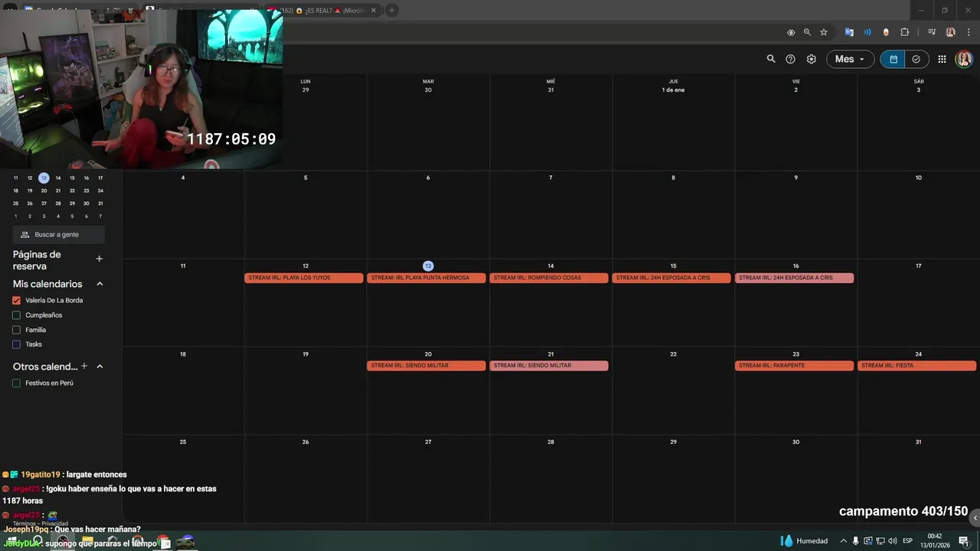Open the calendar search magnifier
Screen dimensions: 980x551
pyautogui.click(x=771, y=59)
